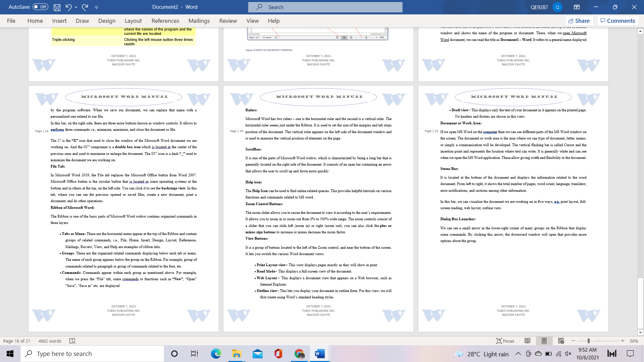Open the References tab
The height and width of the screenshot is (362, 644).
pyautogui.click(x=165, y=21)
